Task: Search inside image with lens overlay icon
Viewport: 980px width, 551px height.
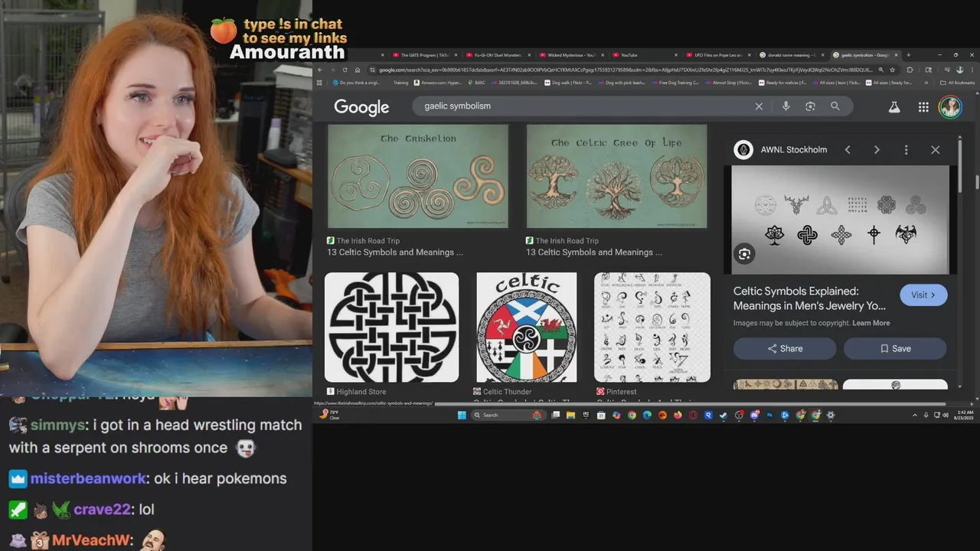Action: pos(744,254)
